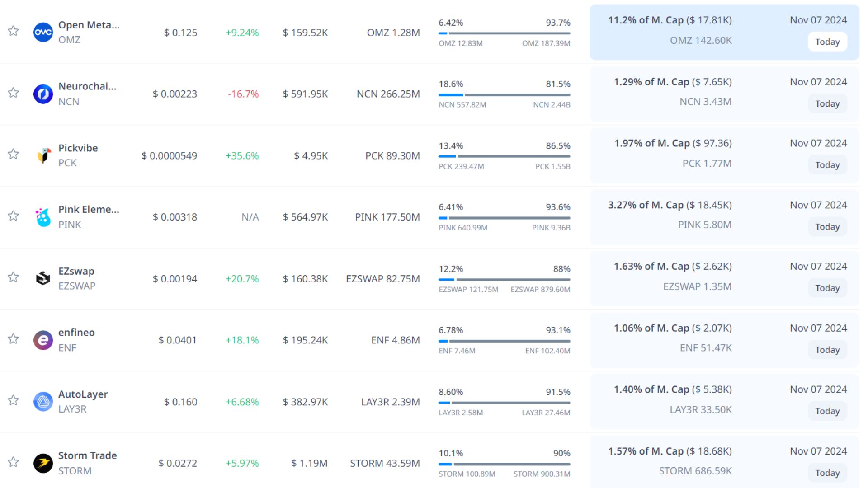This screenshot has width=868, height=488.
Task: Click the LAY3R 8.60% supply progress bar
Action: click(504, 403)
